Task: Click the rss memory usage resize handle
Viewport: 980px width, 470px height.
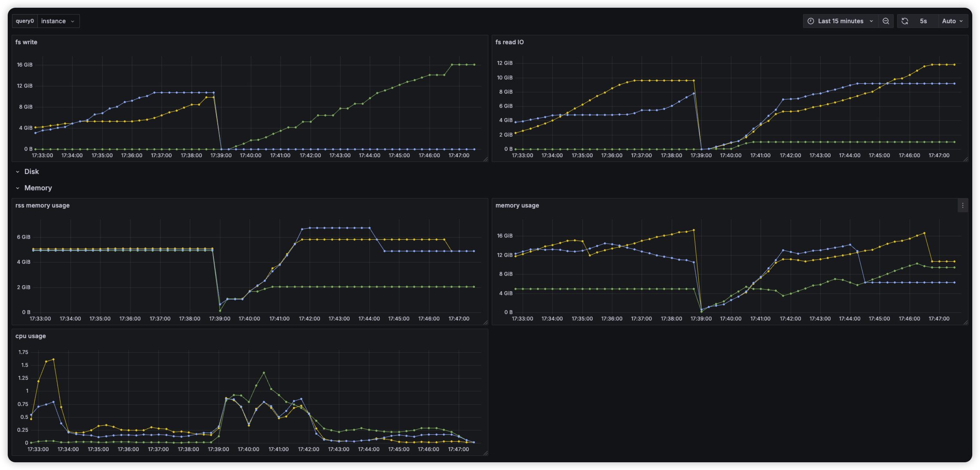Action: 486,323
